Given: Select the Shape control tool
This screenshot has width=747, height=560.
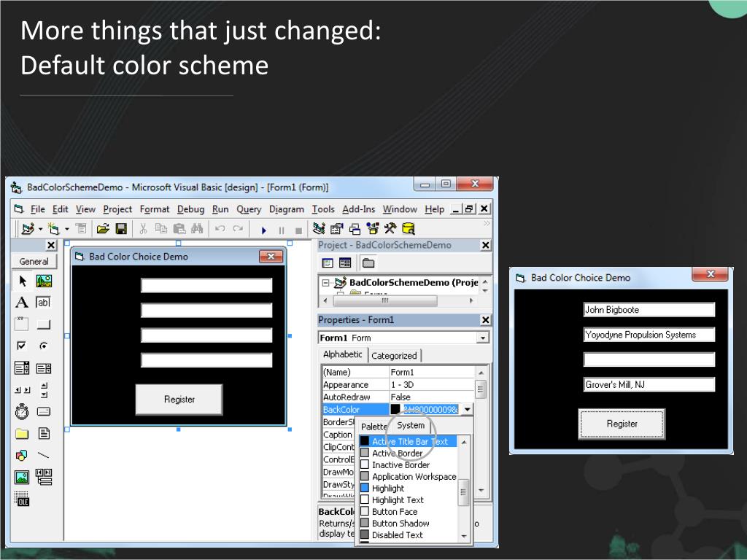Looking at the screenshot, I should pos(22,455).
